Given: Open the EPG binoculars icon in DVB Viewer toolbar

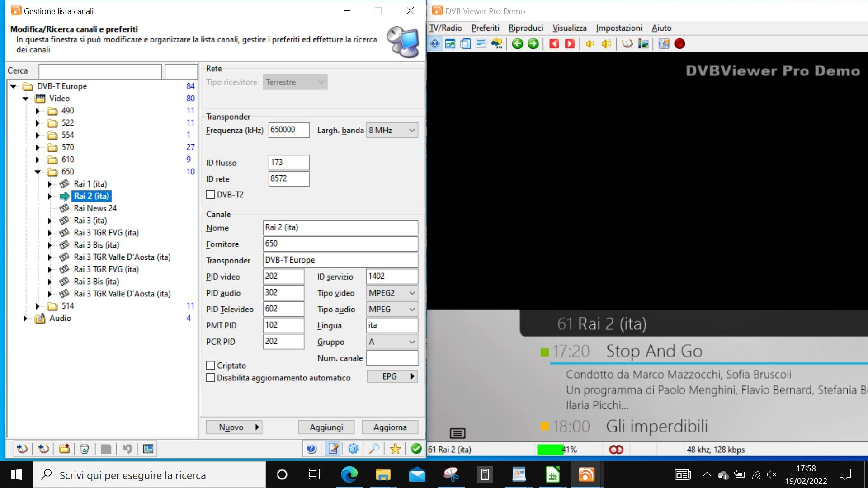Looking at the screenshot, I should [x=497, y=44].
